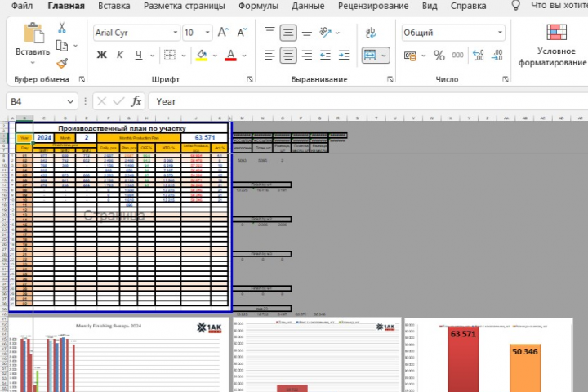The image size is (588, 392).
Task: Click the Insert Function fx button
Action: click(x=136, y=101)
